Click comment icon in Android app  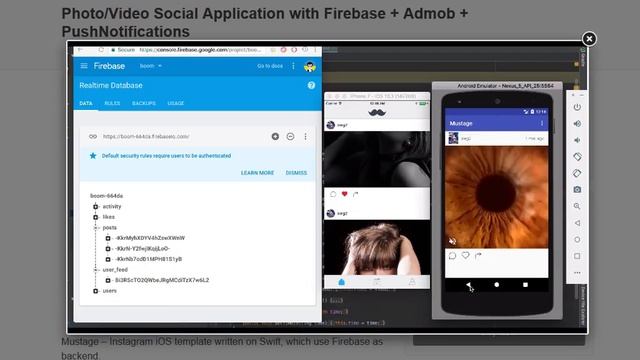coord(452,256)
